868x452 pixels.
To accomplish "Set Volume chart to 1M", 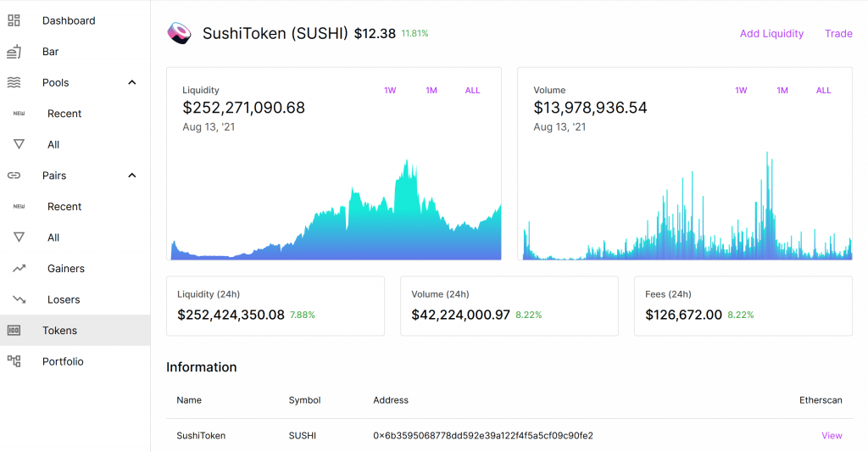I will [x=782, y=90].
